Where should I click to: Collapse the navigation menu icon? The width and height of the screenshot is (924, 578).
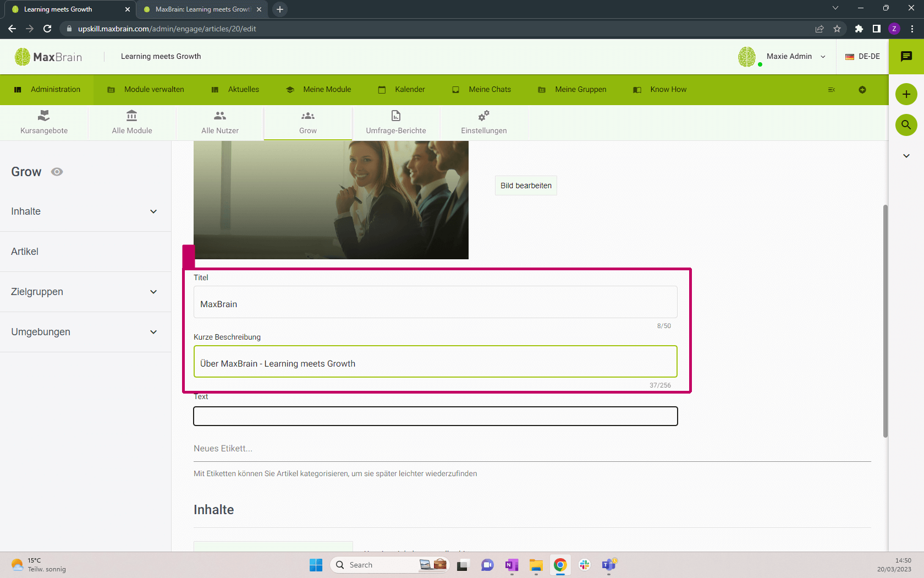click(x=832, y=90)
